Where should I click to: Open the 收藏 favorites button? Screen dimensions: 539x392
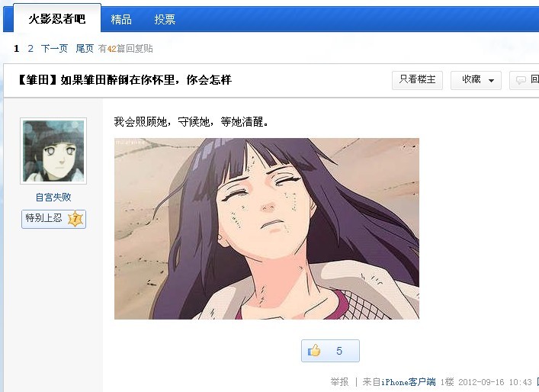click(476, 80)
